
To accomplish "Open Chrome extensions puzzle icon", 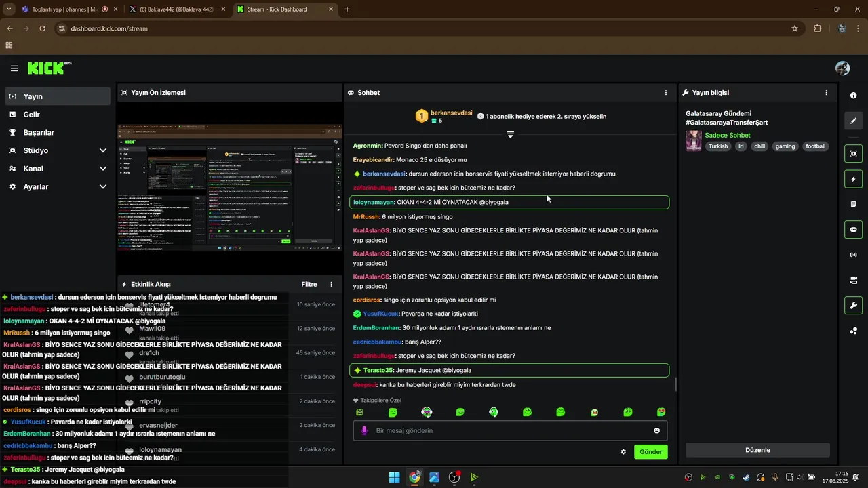I will click(x=817, y=28).
